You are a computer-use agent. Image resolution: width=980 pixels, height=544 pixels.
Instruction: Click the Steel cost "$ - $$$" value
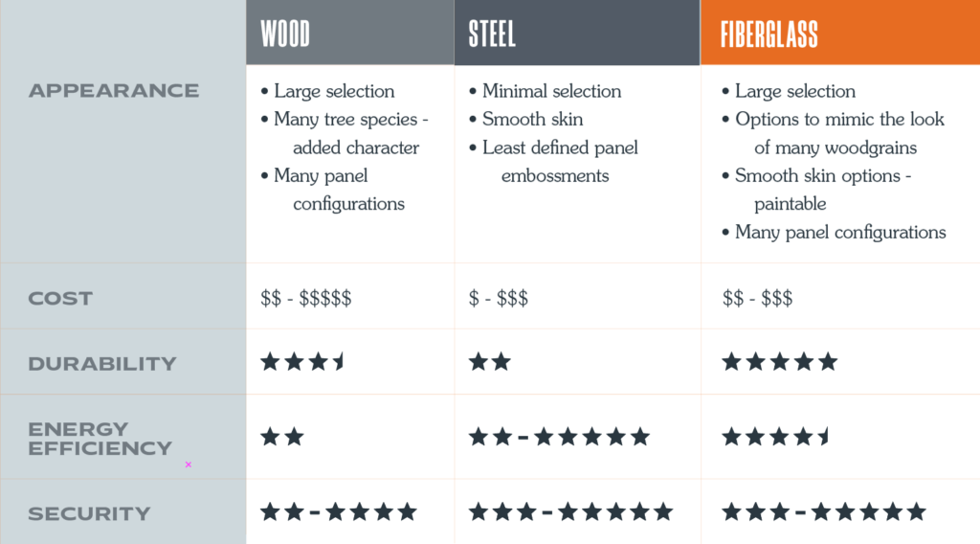click(x=498, y=299)
